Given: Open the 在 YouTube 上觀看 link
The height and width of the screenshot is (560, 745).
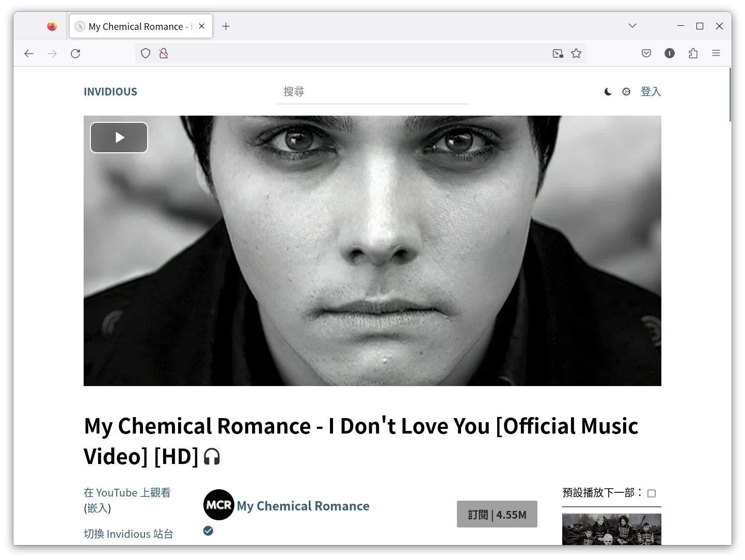Looking at the screenshot, I should coord(127,493).
